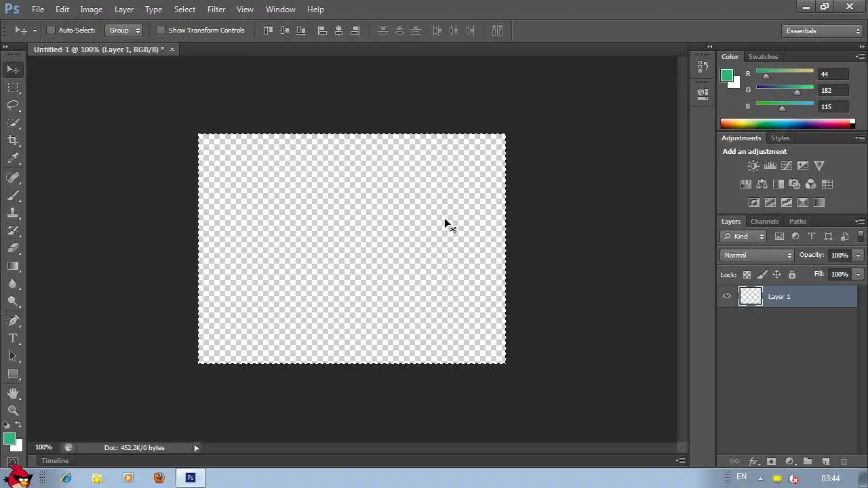Select the History Brush tool

click(x=13, y=230)
